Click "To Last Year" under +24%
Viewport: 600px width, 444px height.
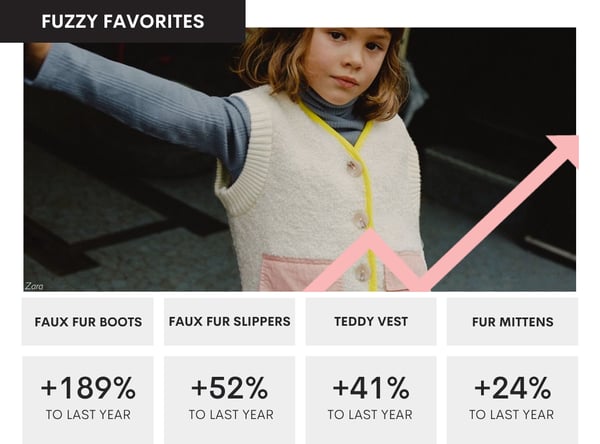tap(512, 415)
